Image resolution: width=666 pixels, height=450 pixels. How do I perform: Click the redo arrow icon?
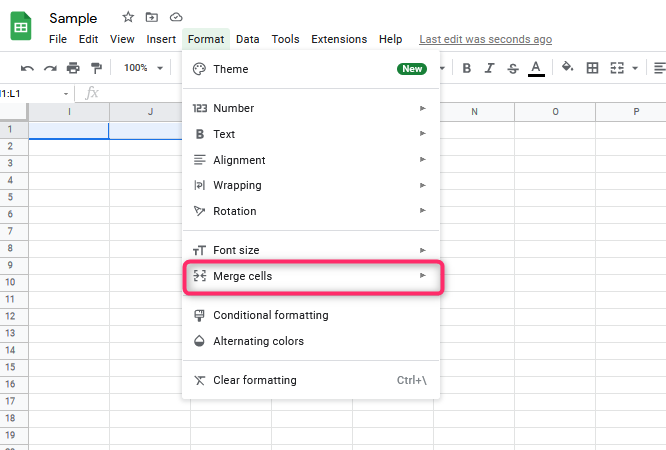(x=50, y=68)
